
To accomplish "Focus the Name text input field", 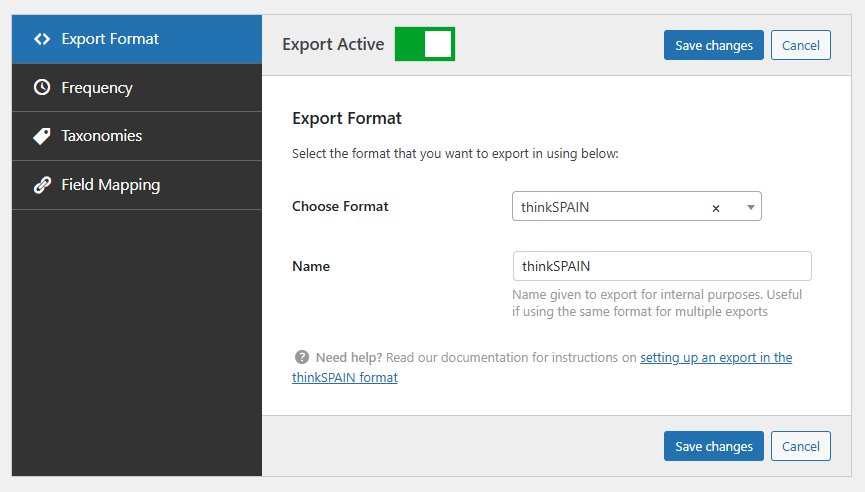I will (661, 266).
